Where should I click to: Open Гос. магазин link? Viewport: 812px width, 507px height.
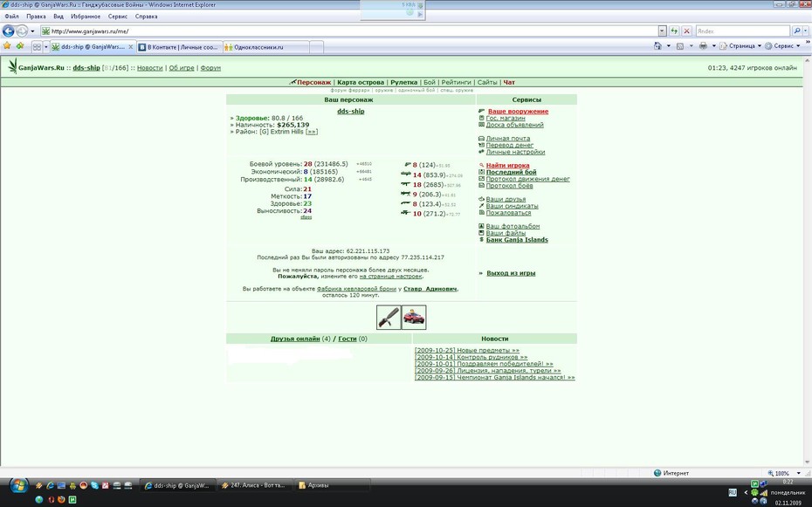pyautogui.click(x=506, y=118)
